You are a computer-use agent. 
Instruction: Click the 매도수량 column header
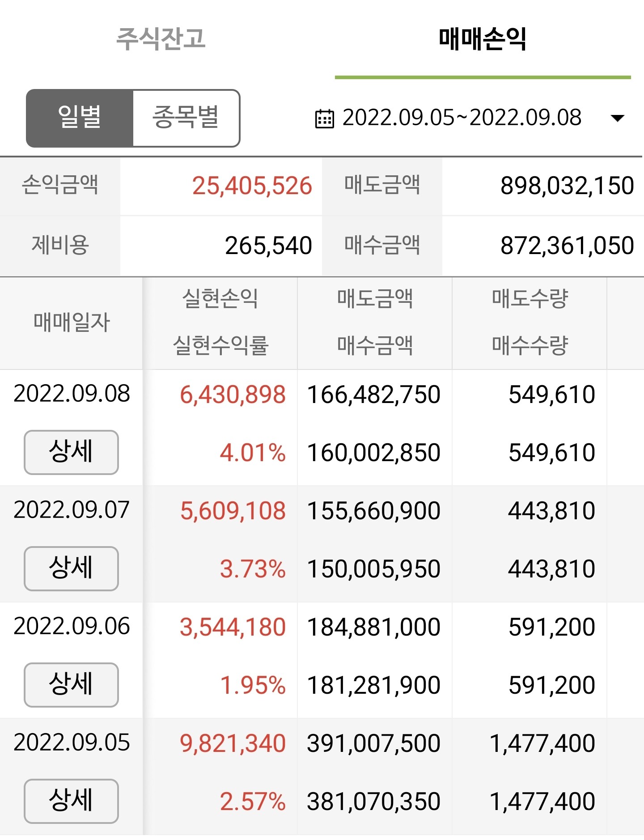coord(530,299)
